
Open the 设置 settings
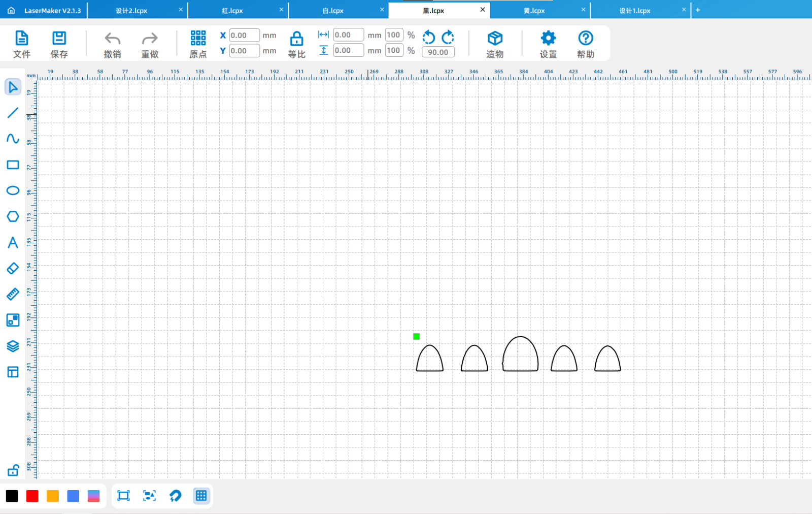pos(548,44)
